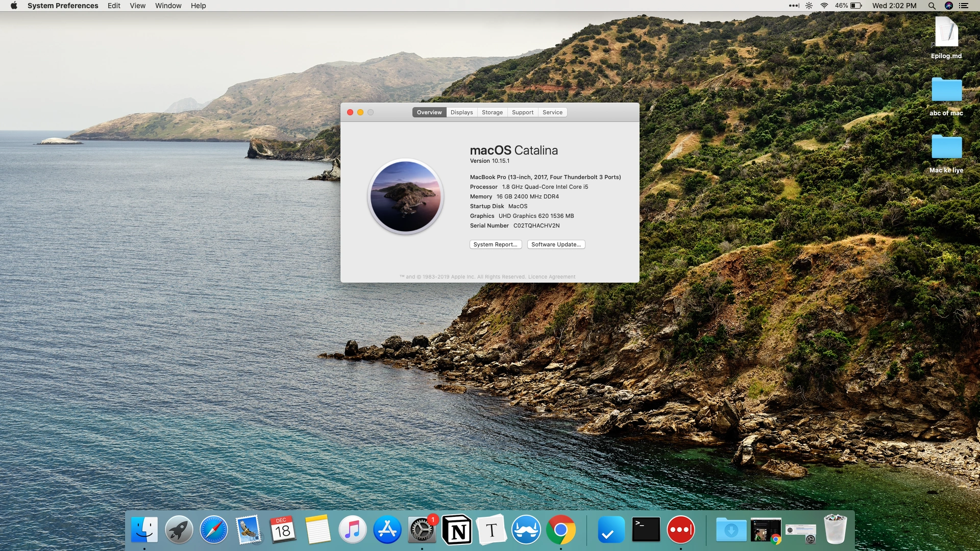This screenshot has height=551, width=980.
Task: Open Finder from the Dock
Action: (x=144, y=530)
